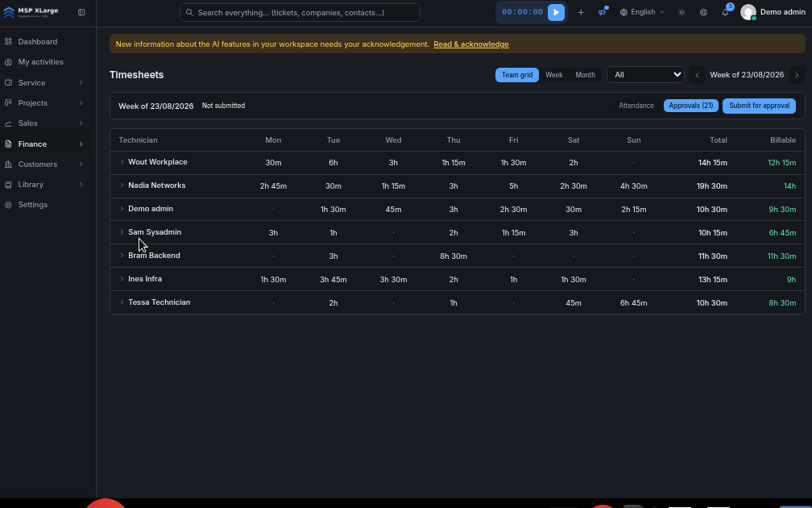
Task: Open Approvals (21) button
Action: [691, 106]
